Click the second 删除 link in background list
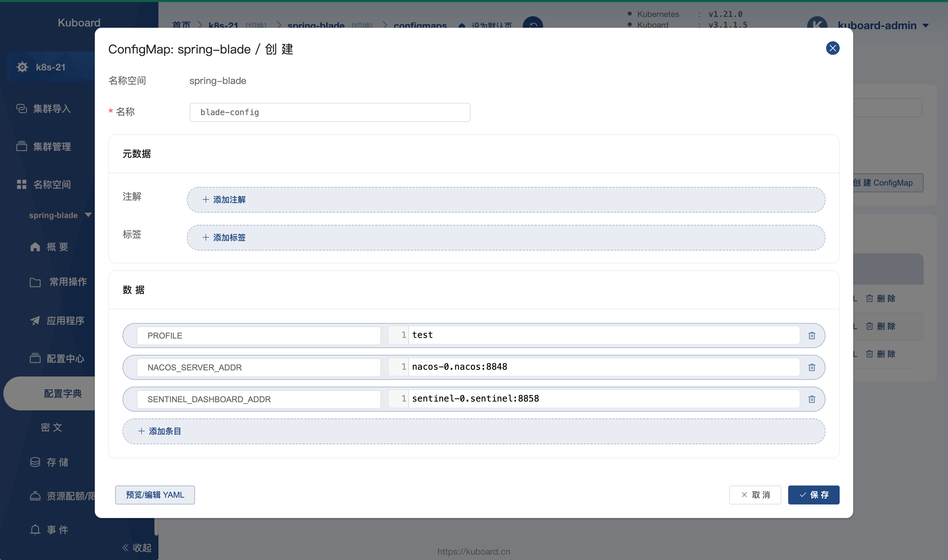Image resolution: width=948 pixels, height=560 pixels. point(881,326)
